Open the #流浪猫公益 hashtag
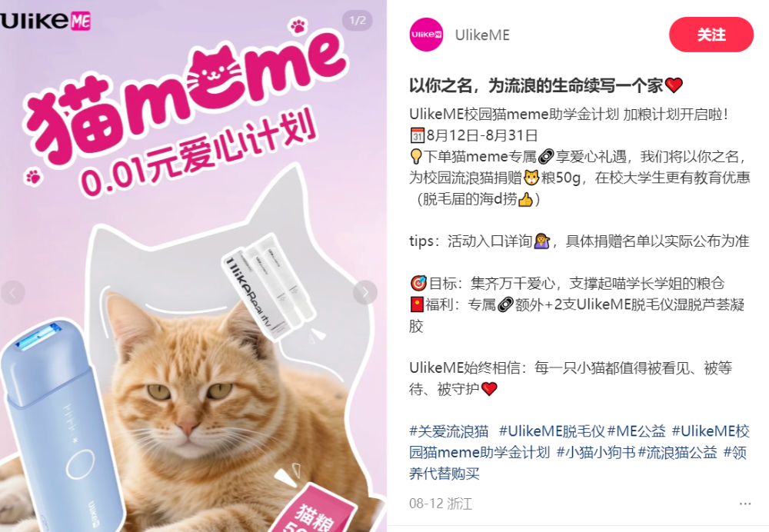 tap(677, 452)
